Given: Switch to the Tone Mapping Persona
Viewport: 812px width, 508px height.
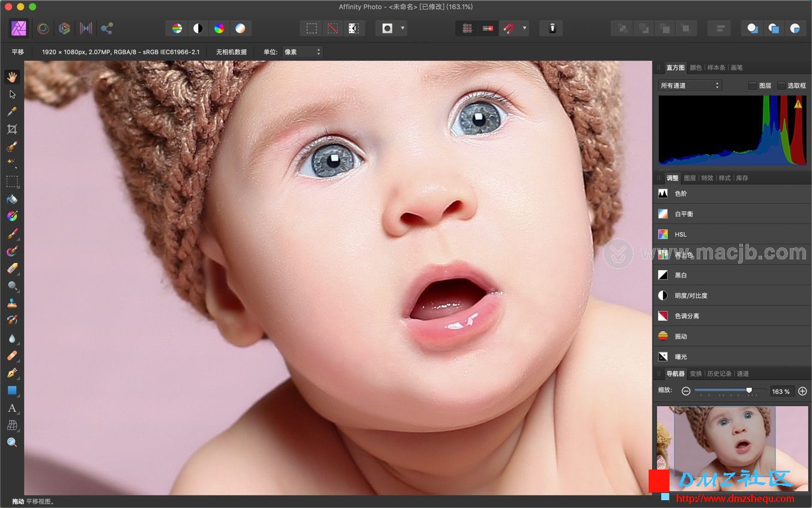Looking at the screenshot, I should 86,28.
